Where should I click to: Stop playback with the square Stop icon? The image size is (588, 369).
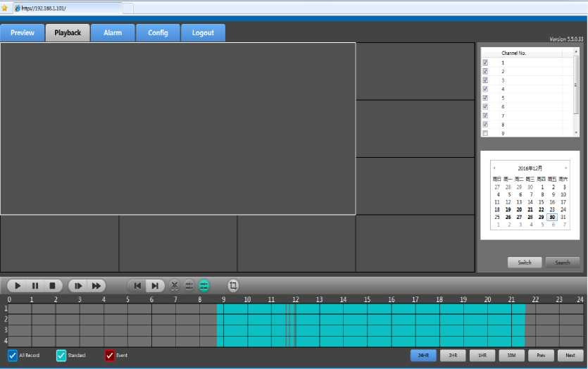(x=52, y=286)
